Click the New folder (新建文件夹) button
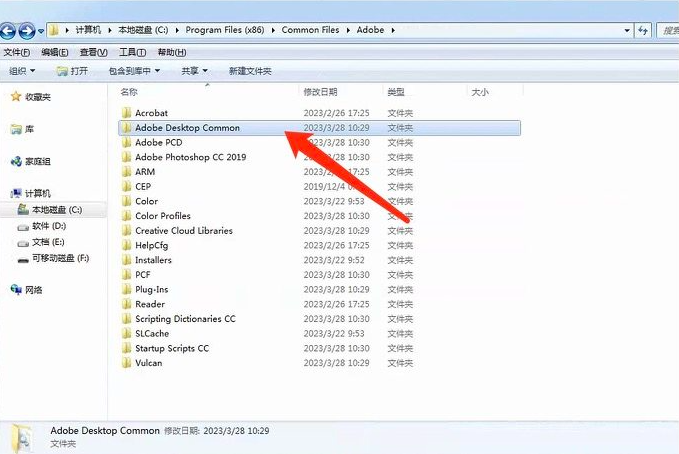This screenshot has height=454, width=679. pos(250,71)
